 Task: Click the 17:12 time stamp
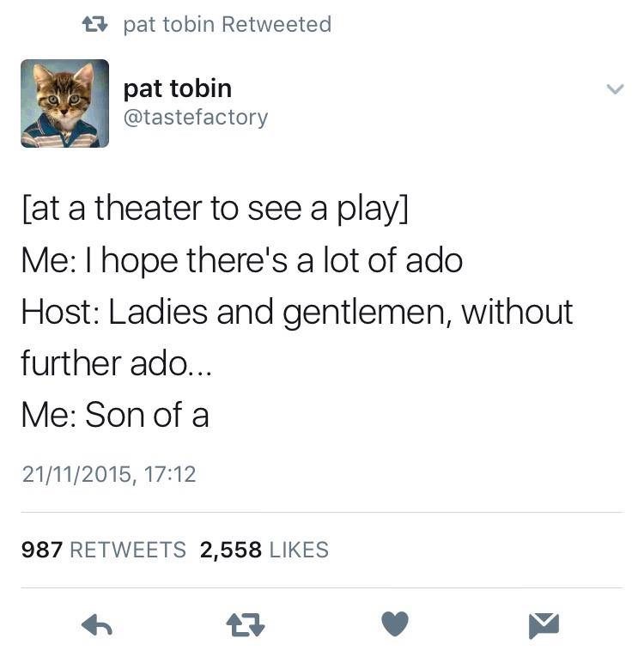point(170,474)
